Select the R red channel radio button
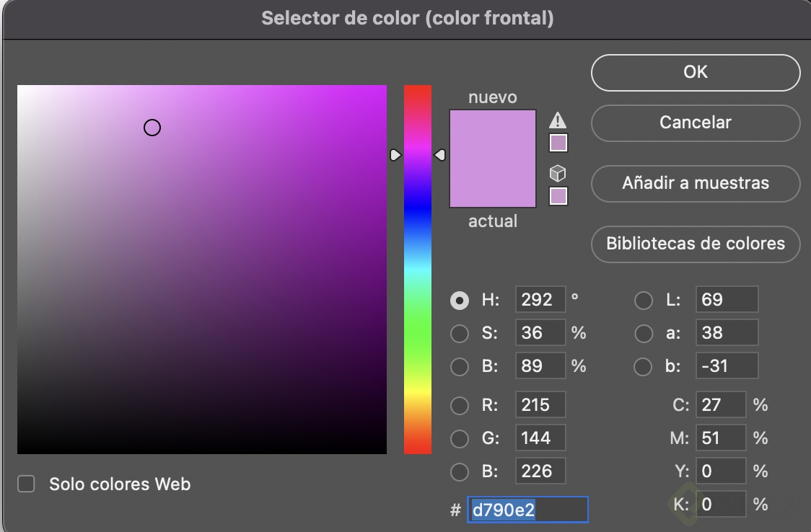Image resolution: width=811 pixels, height=532 pixels. 460,406
